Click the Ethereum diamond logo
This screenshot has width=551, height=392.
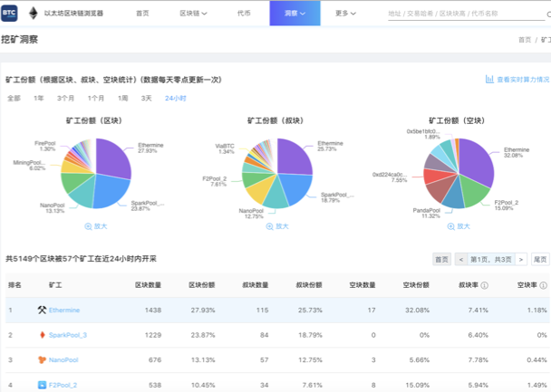(34, 14)
